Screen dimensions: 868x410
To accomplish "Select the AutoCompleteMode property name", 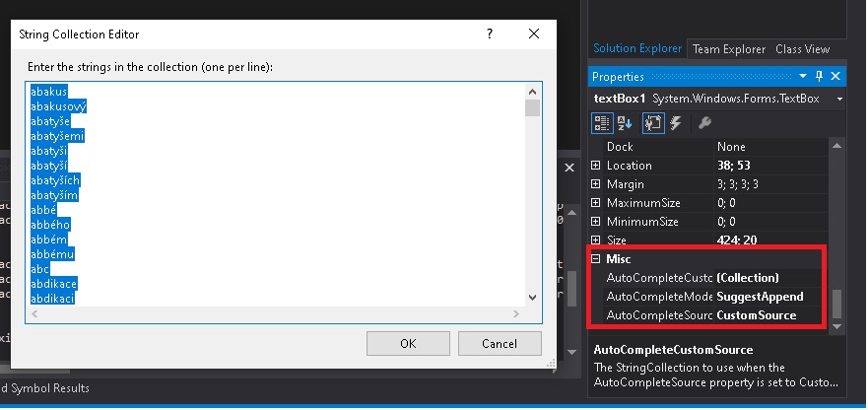I will pyautogui.click(x=657, y=297).
